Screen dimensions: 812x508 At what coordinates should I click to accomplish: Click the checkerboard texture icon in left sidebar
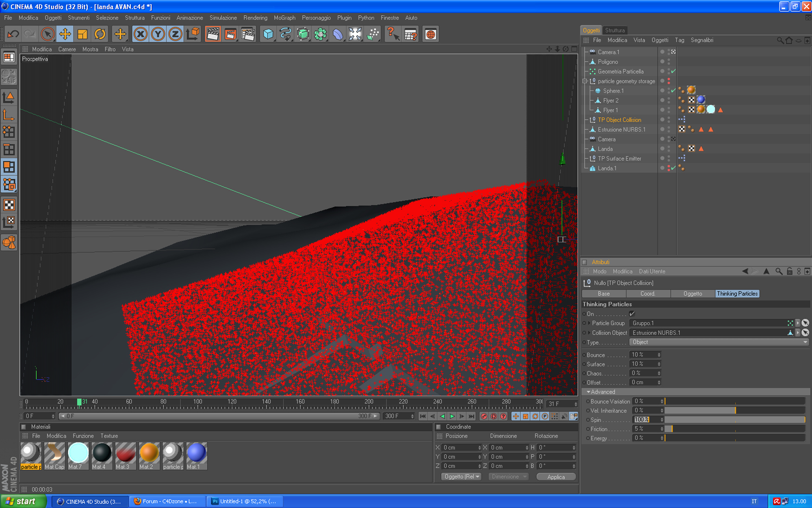pos(9,205)
